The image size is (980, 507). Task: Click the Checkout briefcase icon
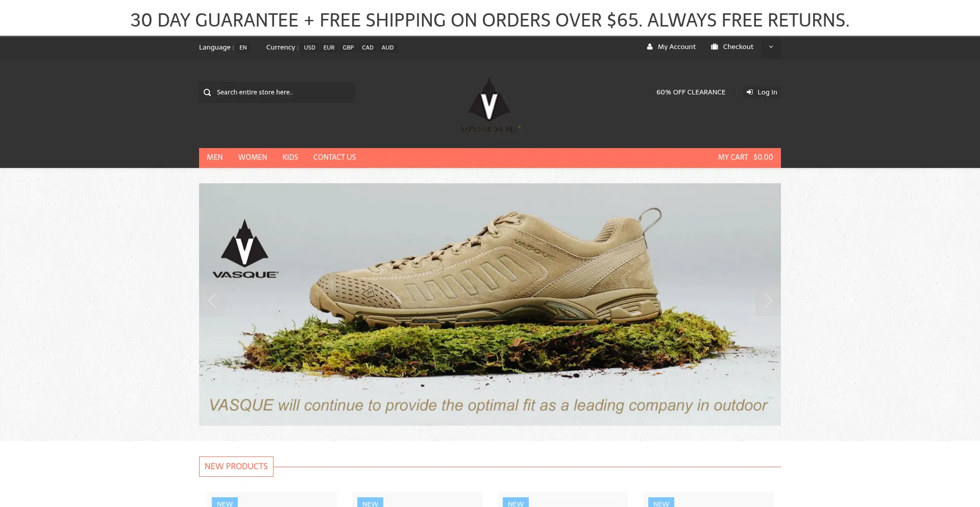coord(715,46)
